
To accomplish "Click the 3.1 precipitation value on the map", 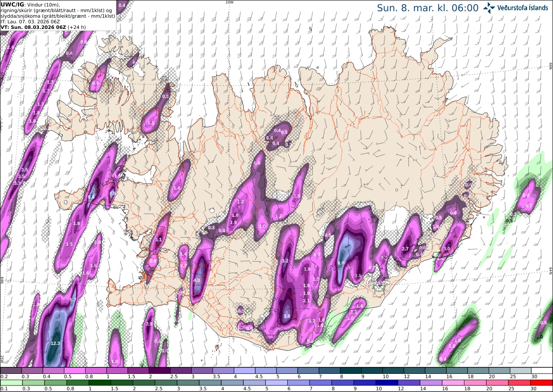I will click(159, 240).
